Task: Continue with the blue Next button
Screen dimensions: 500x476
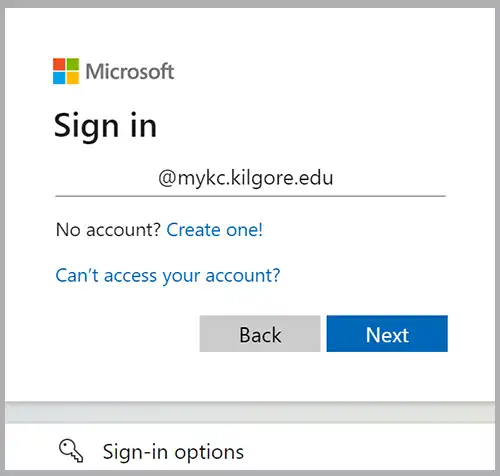Action: (x=387, y=334)
